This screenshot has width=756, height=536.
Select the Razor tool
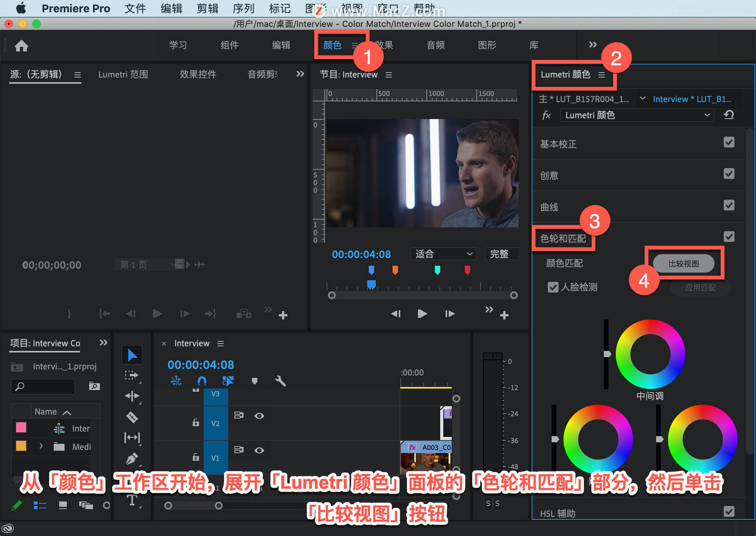pos(132,417)
